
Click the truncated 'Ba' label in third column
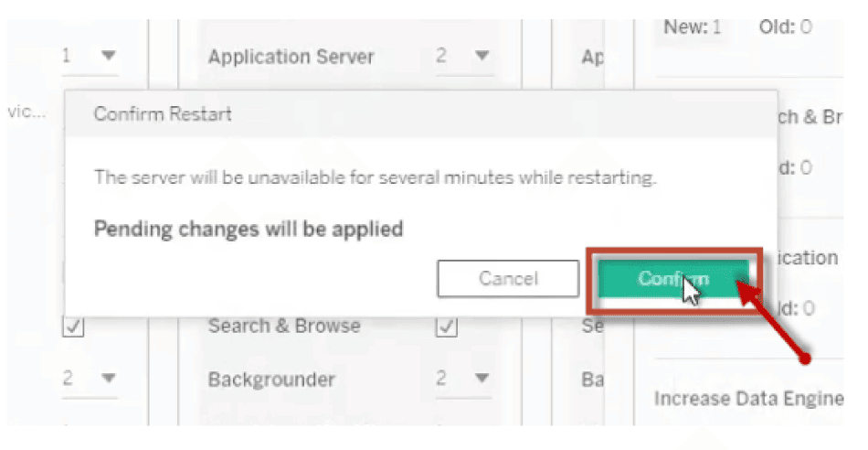point(593,380)
